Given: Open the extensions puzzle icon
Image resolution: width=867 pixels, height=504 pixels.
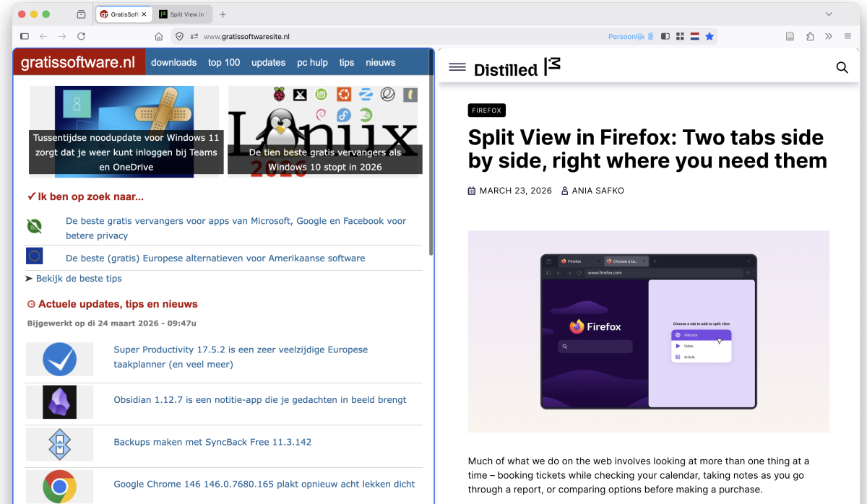Looking at the screenshot, I should pos(810,36).
